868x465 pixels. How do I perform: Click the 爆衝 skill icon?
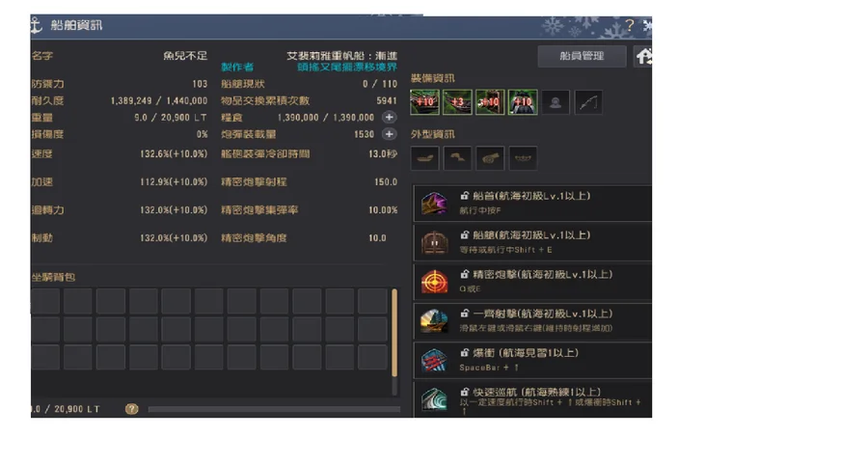(x=434, y=361)
